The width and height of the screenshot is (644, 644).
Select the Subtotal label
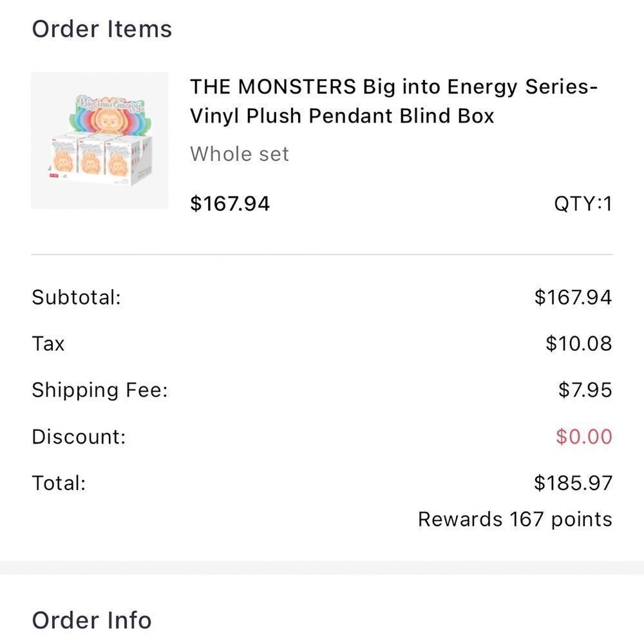click(77, 297)
